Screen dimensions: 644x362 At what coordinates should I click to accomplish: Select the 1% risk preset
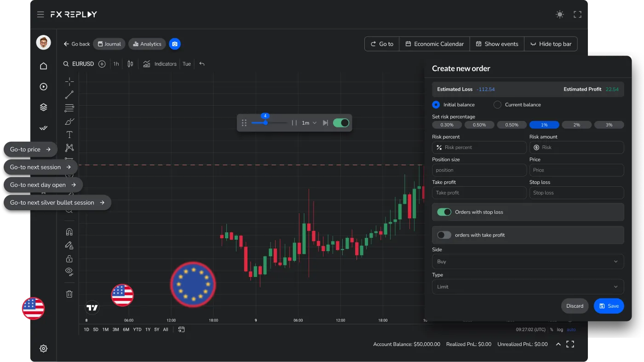[544, 125]
